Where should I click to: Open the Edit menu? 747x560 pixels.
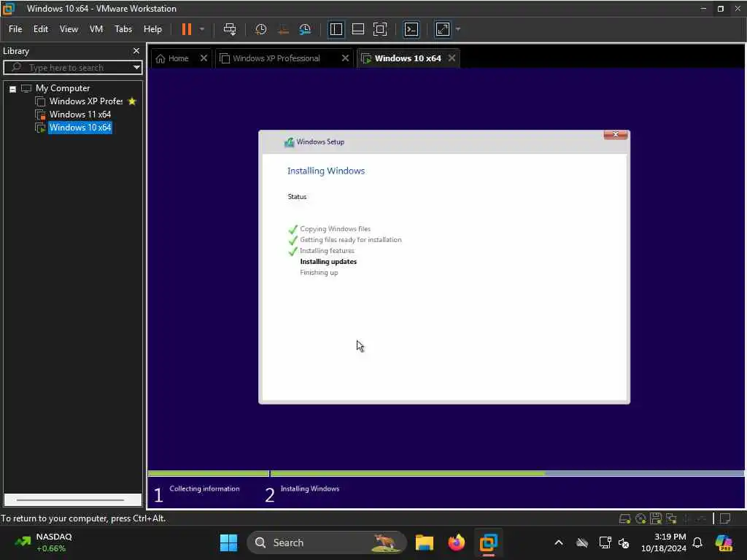tap(41, 29)
